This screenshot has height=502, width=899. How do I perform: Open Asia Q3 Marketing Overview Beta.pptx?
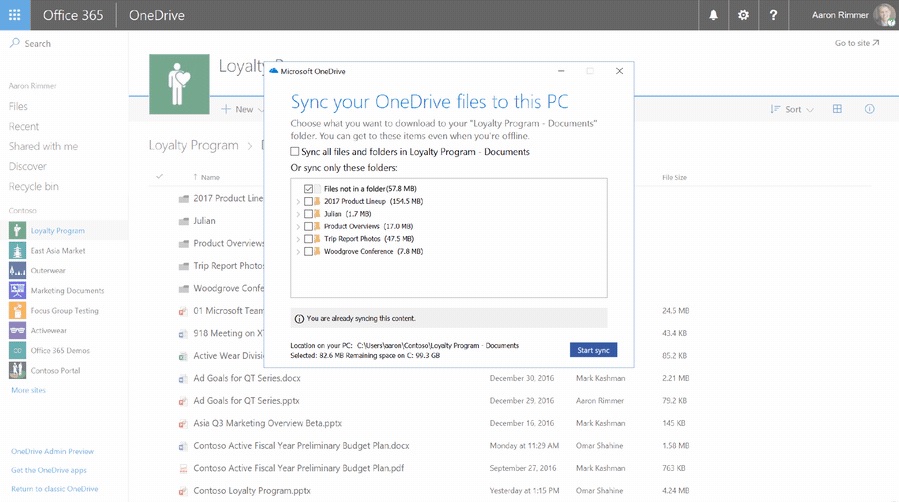[x=268, y=423]
